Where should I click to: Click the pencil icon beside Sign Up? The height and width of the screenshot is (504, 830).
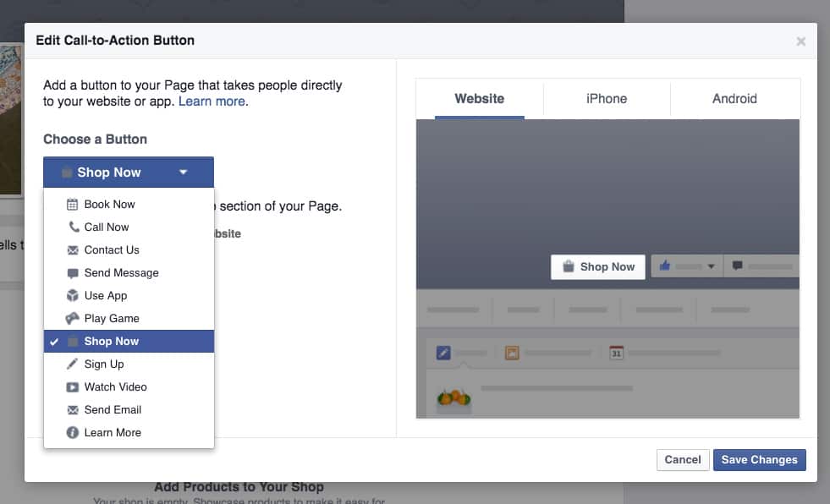pyautogui.click(x=72, y=364)
